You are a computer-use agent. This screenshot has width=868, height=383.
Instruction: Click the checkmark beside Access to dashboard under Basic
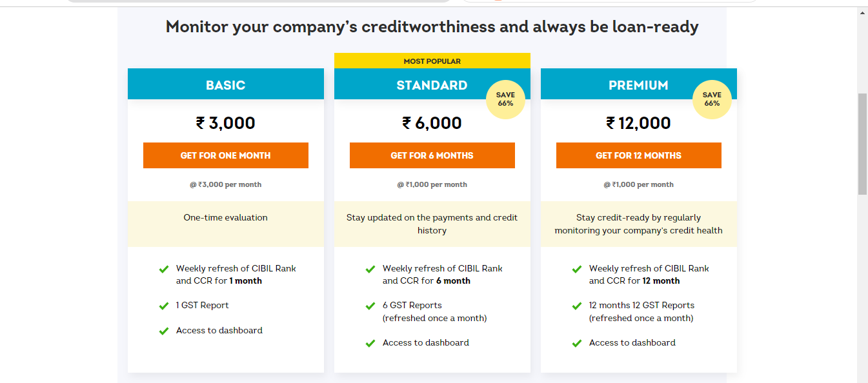pos(163,331)
